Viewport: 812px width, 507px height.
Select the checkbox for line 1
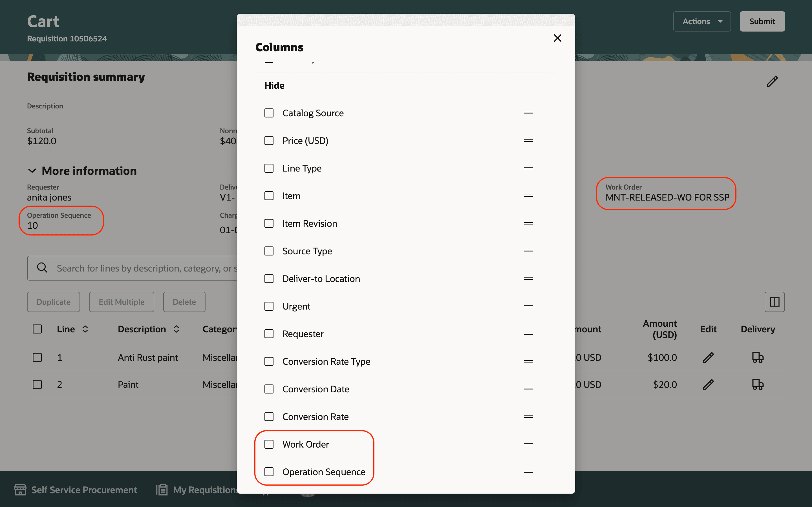37,357
